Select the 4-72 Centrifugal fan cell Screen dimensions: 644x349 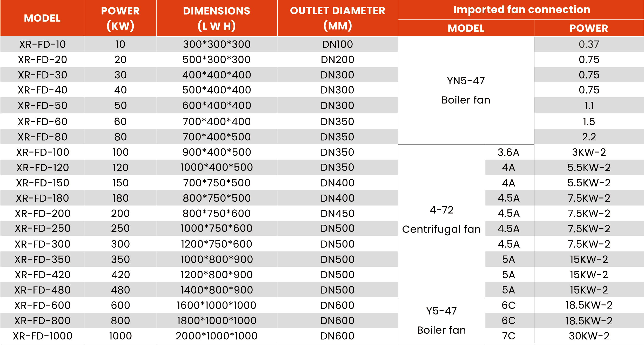click(x=441, y=220)
